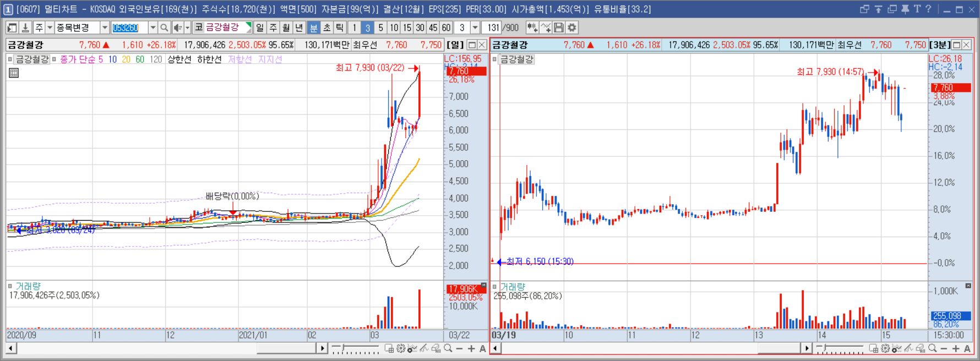980x361 pixels.
Task: Close the left daily chart pane
Action: coord(482,45)
